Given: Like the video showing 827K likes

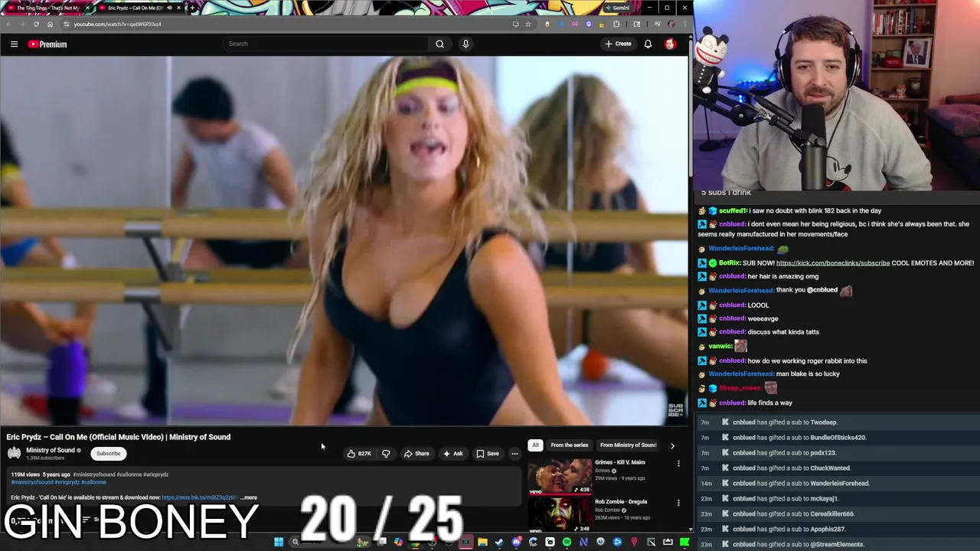Looking at the screenshot, I should click(359, 454).
